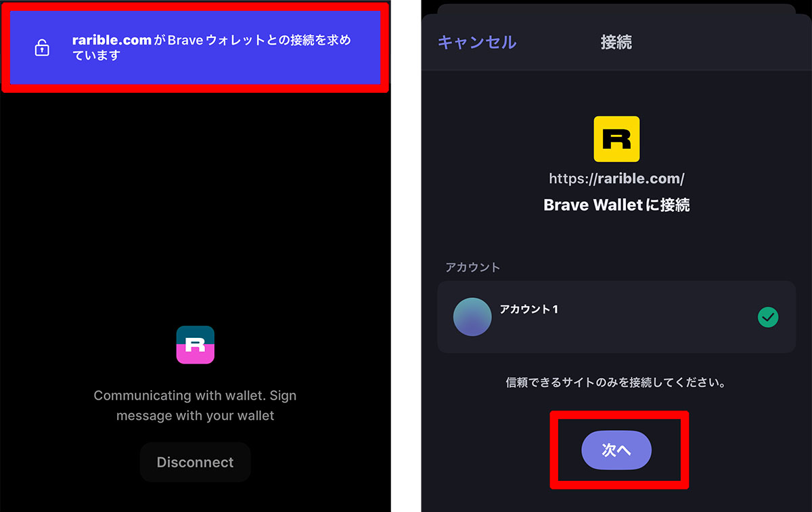The image size is (812, 512).
Task: Click the いています wrapped second line of the banner
Action: (96, 56)
